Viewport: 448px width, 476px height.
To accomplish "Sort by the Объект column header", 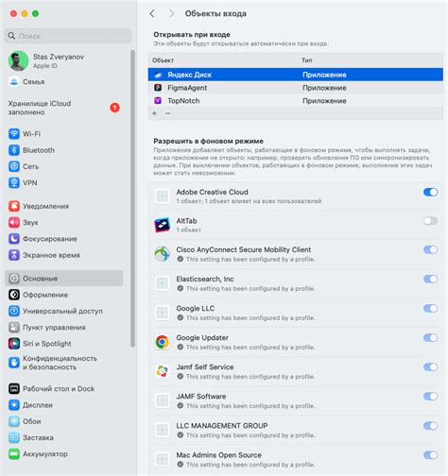I will [163, 60].
